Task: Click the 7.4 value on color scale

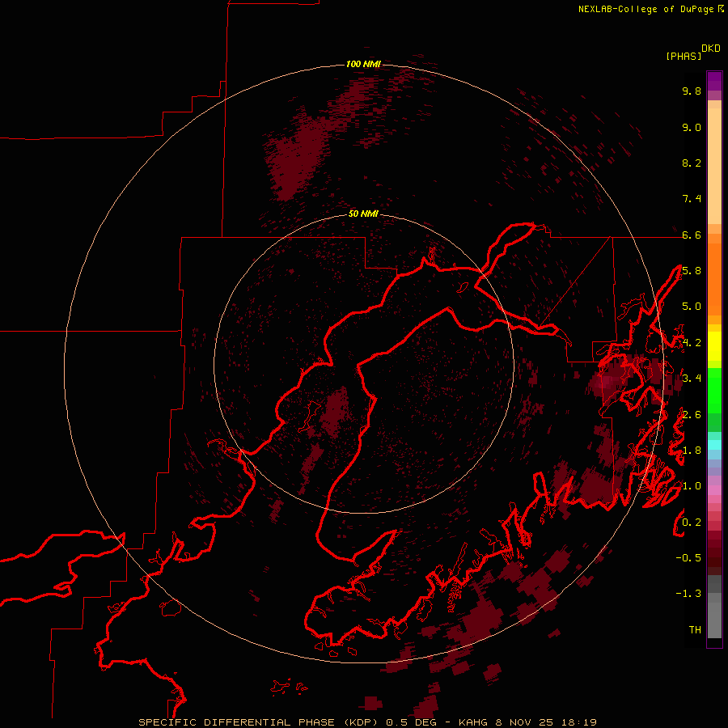Action: (692, 199)
